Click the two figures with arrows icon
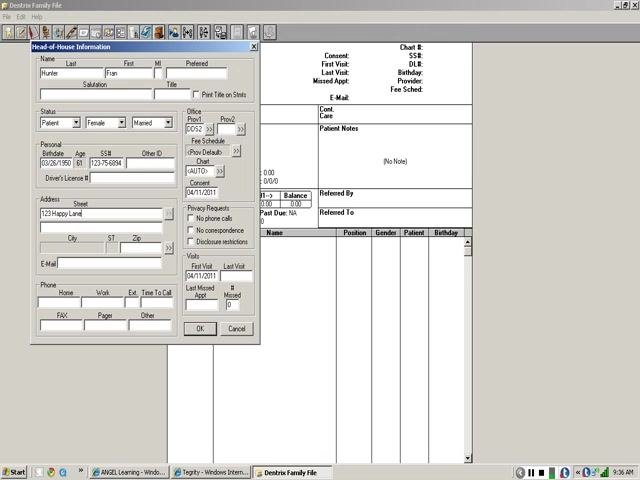 coord(187,32)
